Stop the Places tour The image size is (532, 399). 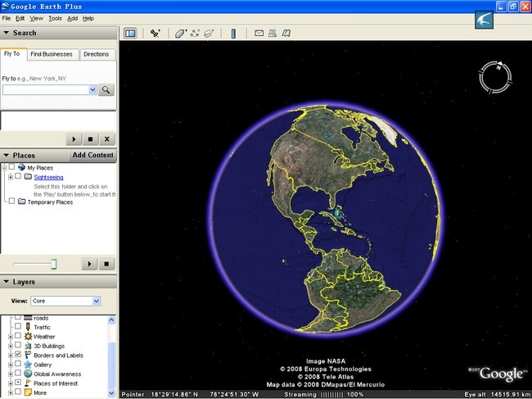click(x=106, y=264)
